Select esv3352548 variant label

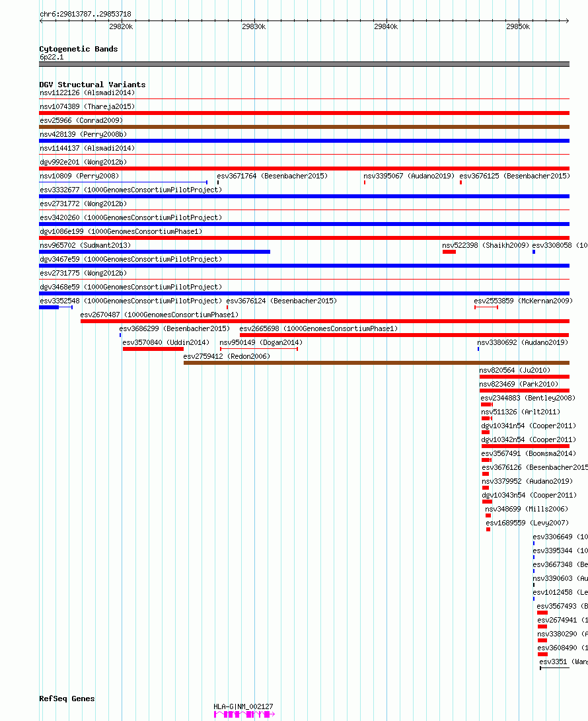coord(131,301)
